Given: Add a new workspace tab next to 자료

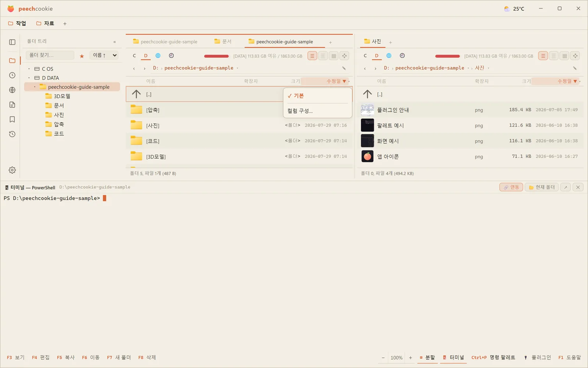Looking at the screenshot, I should pyautogui.click(x=65, y=24).
